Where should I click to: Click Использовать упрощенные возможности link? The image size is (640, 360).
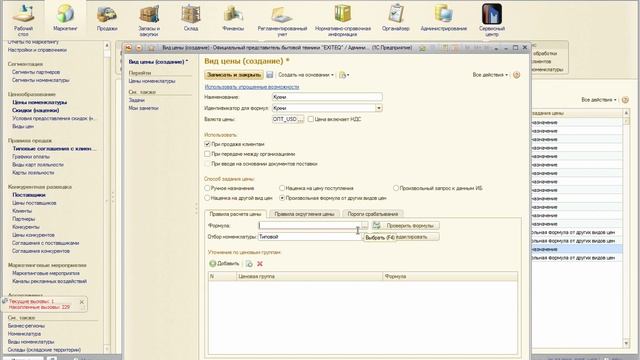tap(252, 87)
